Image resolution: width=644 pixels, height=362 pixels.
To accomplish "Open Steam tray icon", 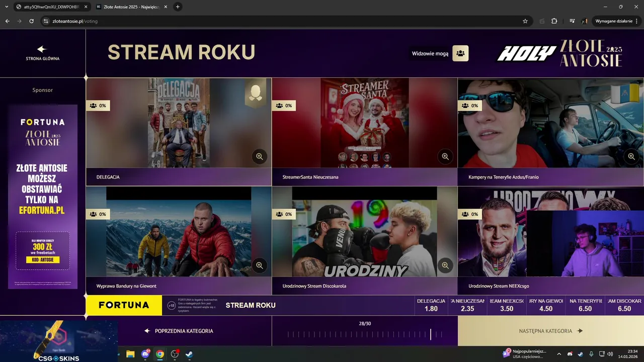I will 580,354.
